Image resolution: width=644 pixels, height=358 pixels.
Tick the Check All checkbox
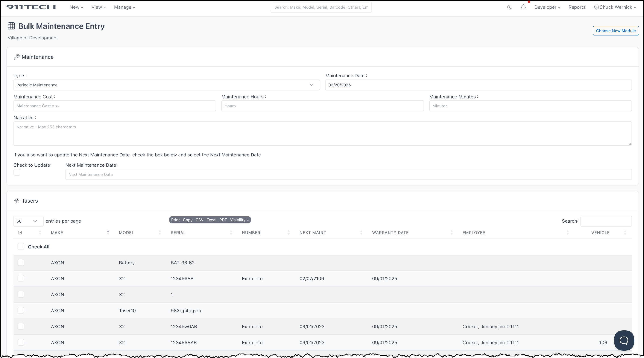[21, 247]
